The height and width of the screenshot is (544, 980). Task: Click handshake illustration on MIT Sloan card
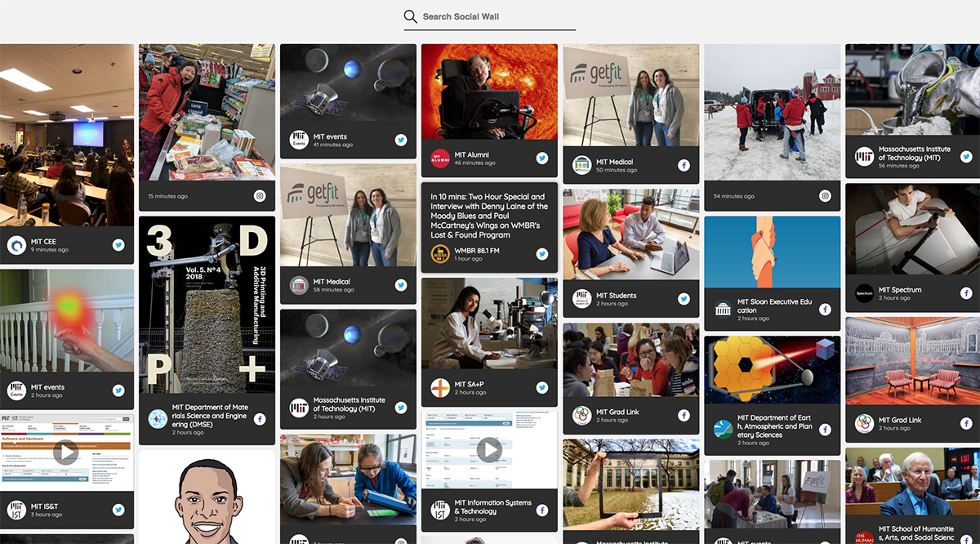(773, 252)
